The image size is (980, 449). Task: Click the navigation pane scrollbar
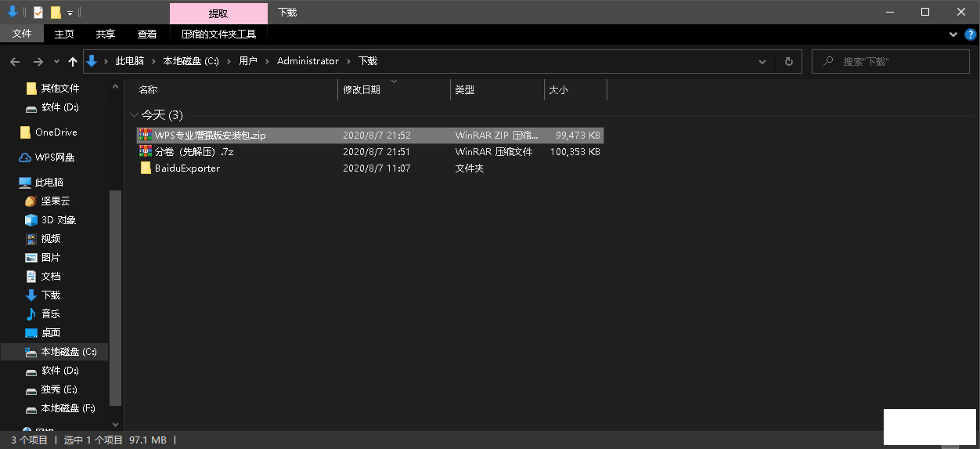[116, 298]
